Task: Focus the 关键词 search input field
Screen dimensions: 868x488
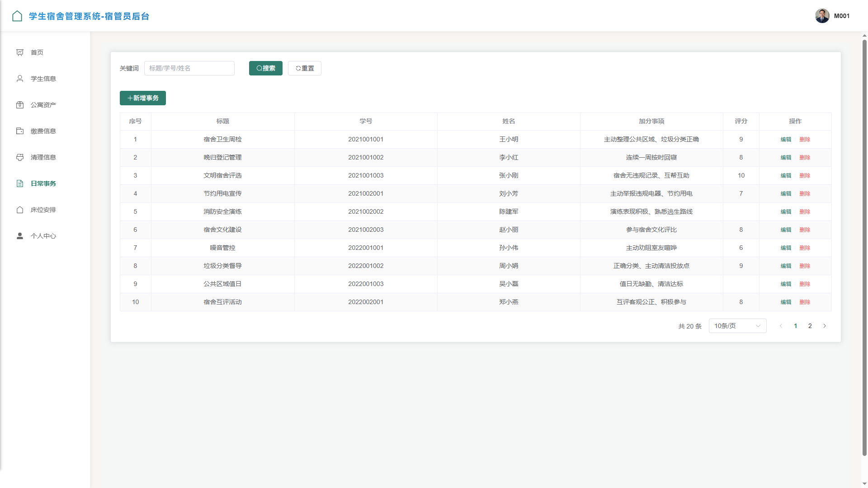Action: (x=189, y=68)
